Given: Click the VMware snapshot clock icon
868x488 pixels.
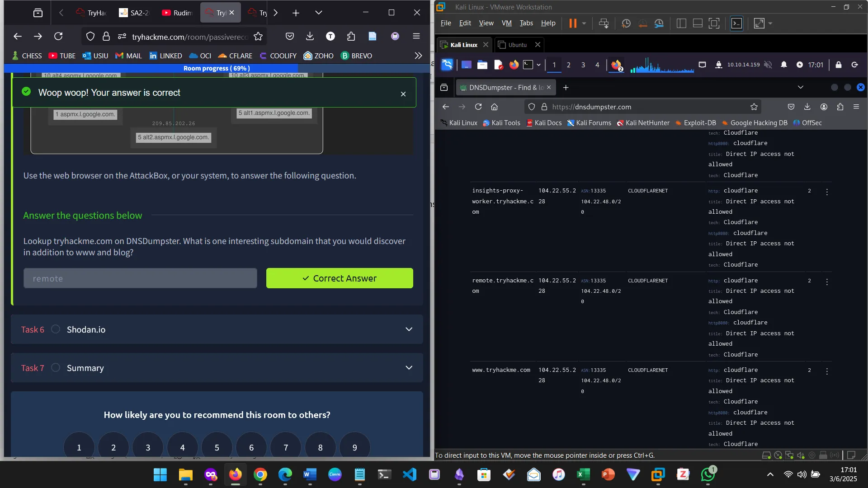Looking at the screenshot, I should click(x=626, y=23).
